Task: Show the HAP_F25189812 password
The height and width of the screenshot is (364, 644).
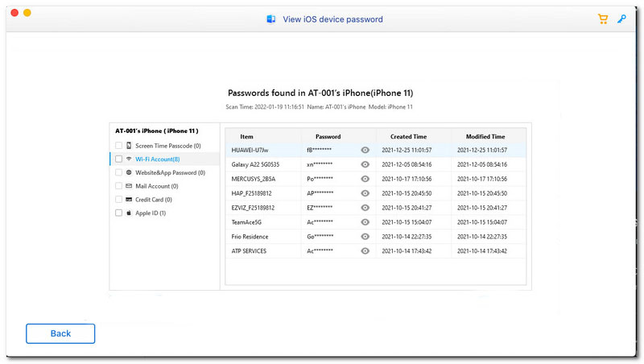Action: pyautogui.click(x=365, y=193)
